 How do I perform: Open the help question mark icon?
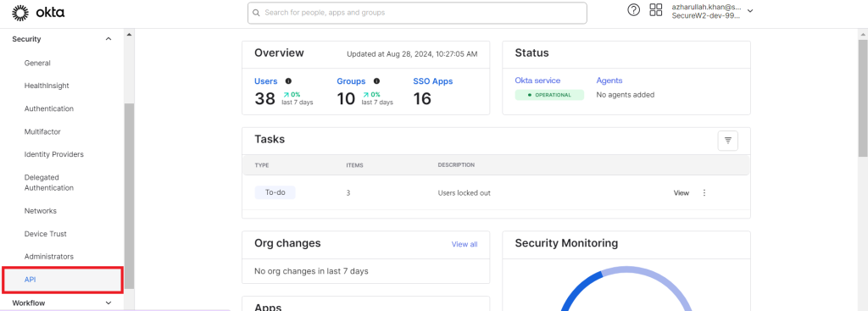click(634, 10)
